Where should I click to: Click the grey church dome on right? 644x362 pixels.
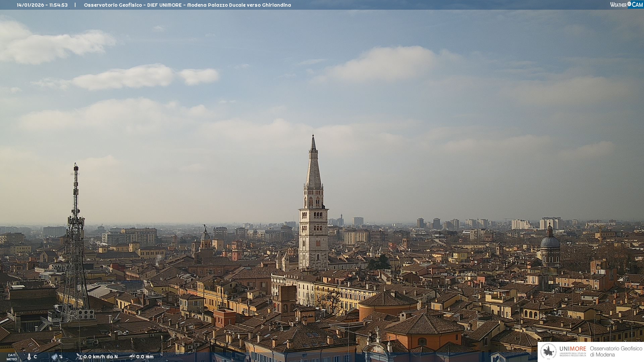550,242
